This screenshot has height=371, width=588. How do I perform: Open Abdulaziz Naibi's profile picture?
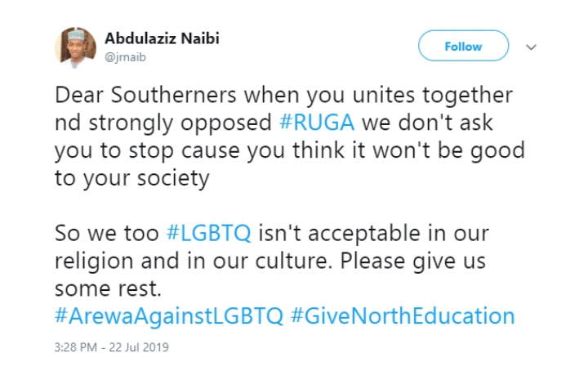[76, 47]
